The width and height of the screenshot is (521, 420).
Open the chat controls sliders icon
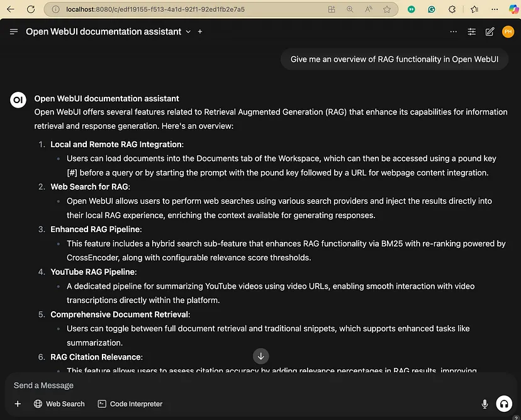click(471, 31)
